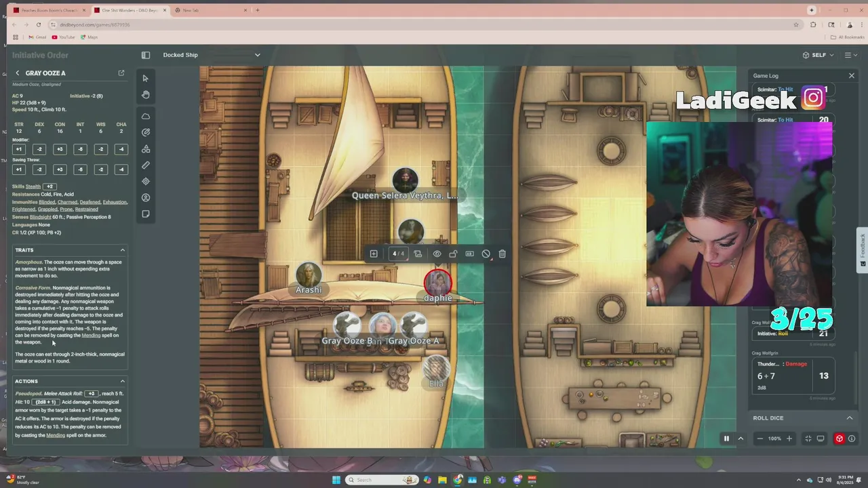This screenshot has height=488, width=868.
Task: Select the Gray Ooze A token
Action: (x=414, y=325)
